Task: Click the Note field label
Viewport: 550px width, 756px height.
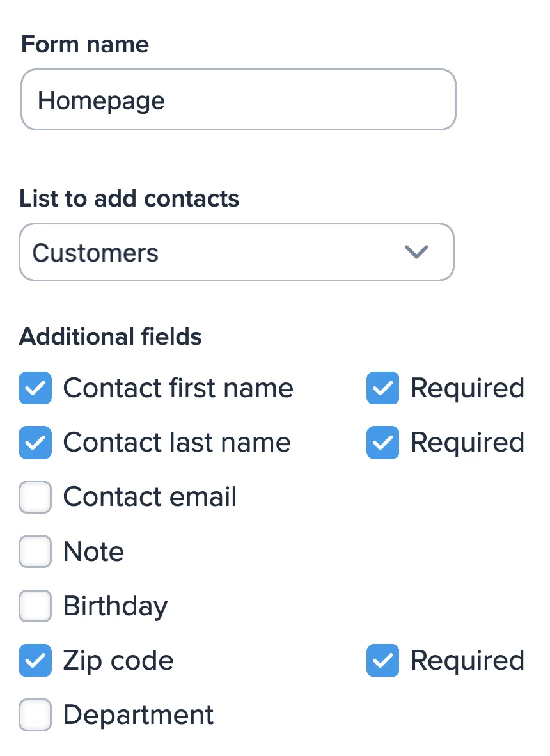Action: coord(93,551)
